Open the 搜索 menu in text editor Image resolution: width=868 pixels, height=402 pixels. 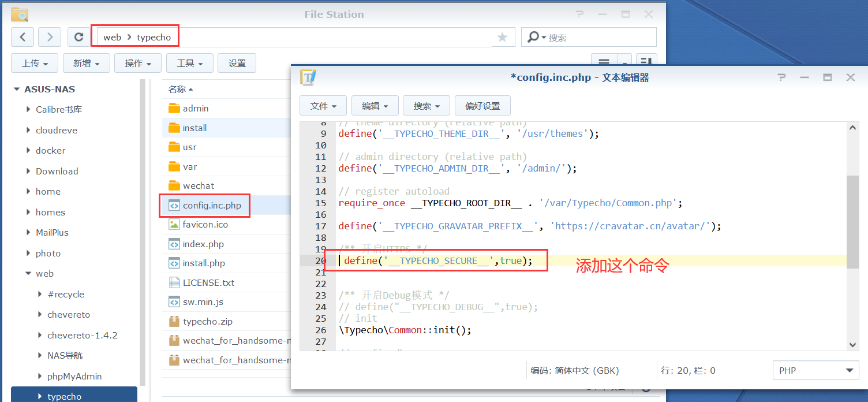coord(426,106)
